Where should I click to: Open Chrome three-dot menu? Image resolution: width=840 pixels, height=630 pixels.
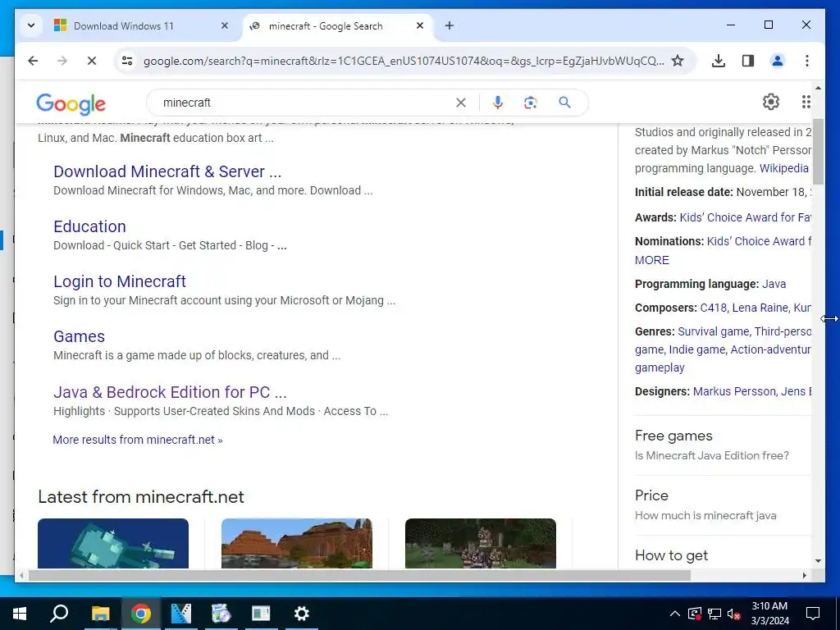pyautogui.click(x=807, y=61)
